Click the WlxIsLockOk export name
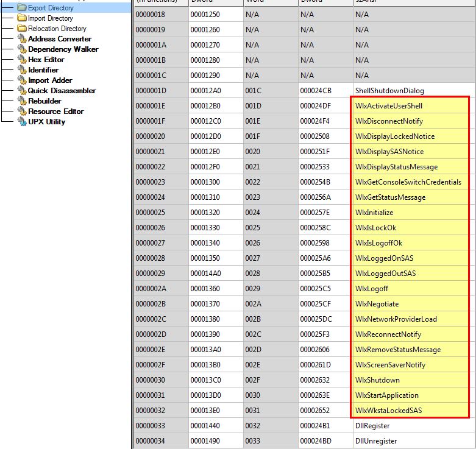This screenshot has height=449, width=476. 375,227
